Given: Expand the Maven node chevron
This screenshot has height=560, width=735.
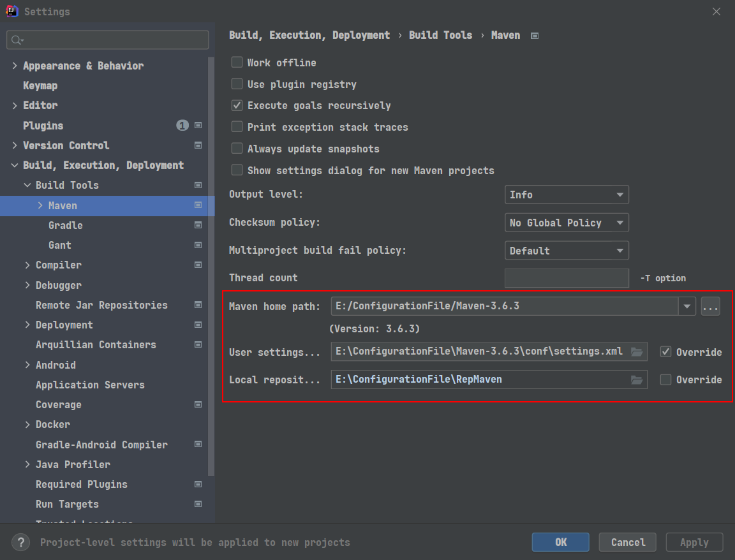Looking at the screenshot, I should [x=40, y=205].
